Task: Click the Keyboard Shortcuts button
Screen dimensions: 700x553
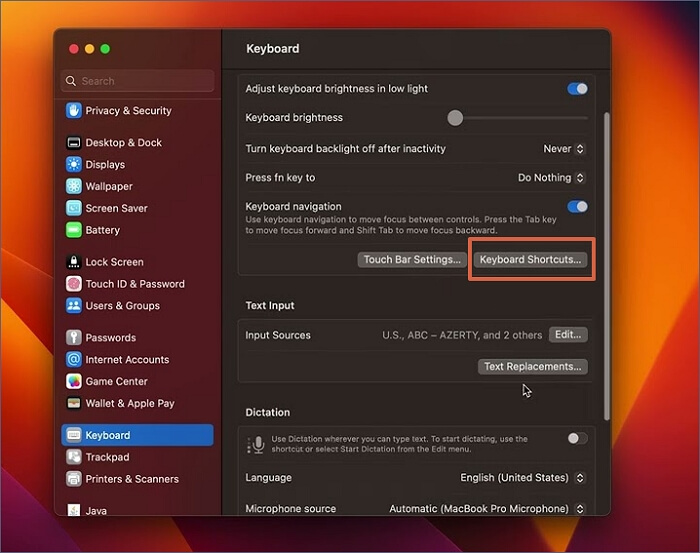Action: (530, 259)
